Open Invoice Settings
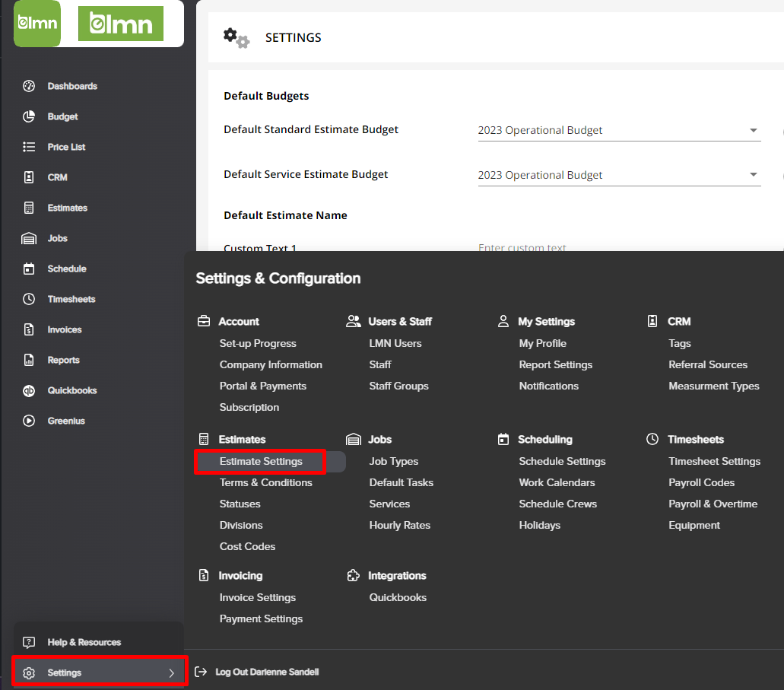 coord(258,597)
